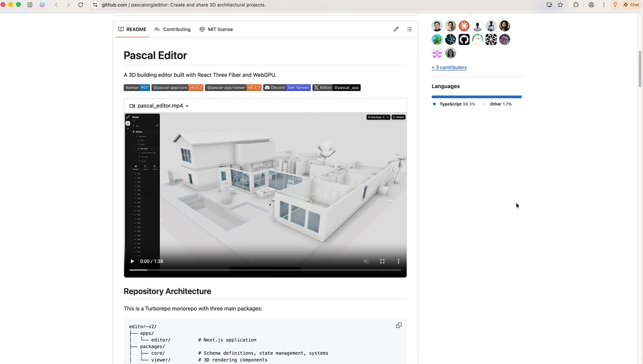Viewport: 643px width, 364px height.
Task: View the + 3 contributors link
Action: pos(449,67)
